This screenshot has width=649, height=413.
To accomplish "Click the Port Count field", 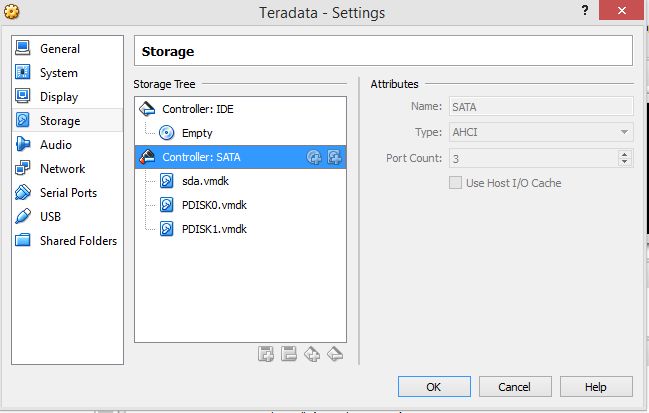I will (534, 158).
